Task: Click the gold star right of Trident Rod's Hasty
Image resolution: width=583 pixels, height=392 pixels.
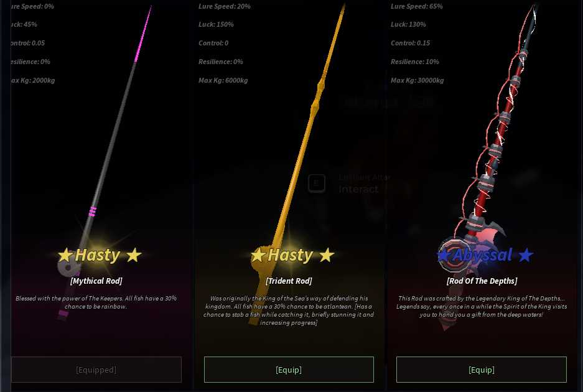Action: point(327,255)
